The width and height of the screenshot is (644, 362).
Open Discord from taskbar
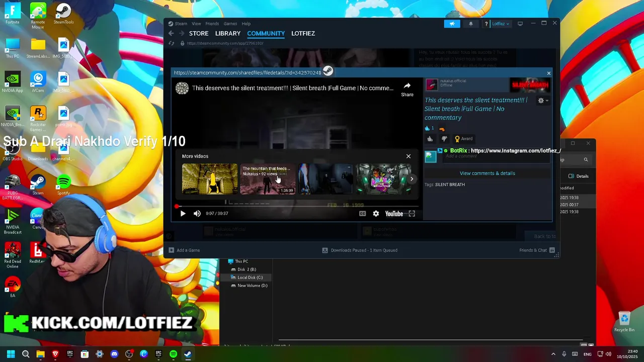tap(114, 354)
